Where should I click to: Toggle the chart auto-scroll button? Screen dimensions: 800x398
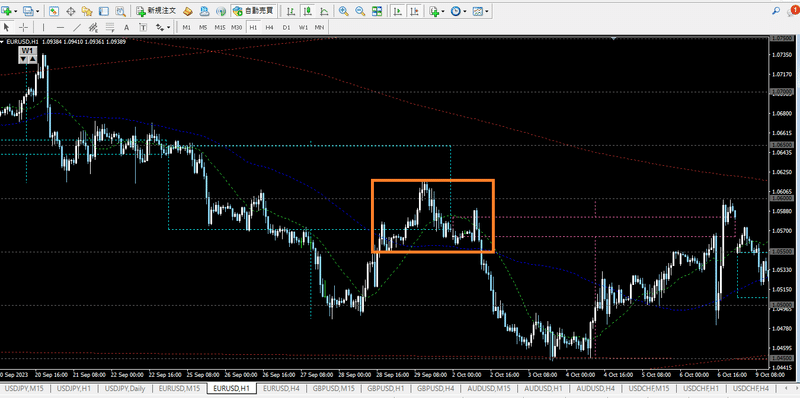pyautogui.click(x=397, y=11)
